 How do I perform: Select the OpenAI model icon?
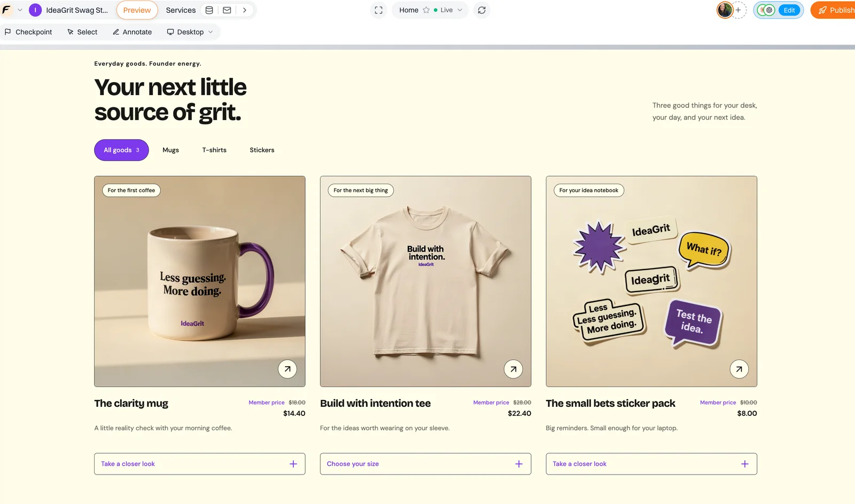tap(770, 10)
